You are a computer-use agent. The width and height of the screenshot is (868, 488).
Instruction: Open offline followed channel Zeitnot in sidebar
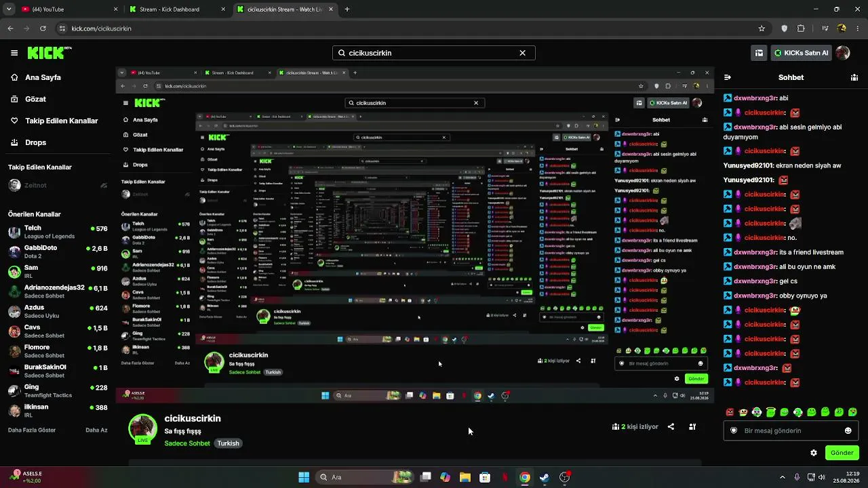58,185
